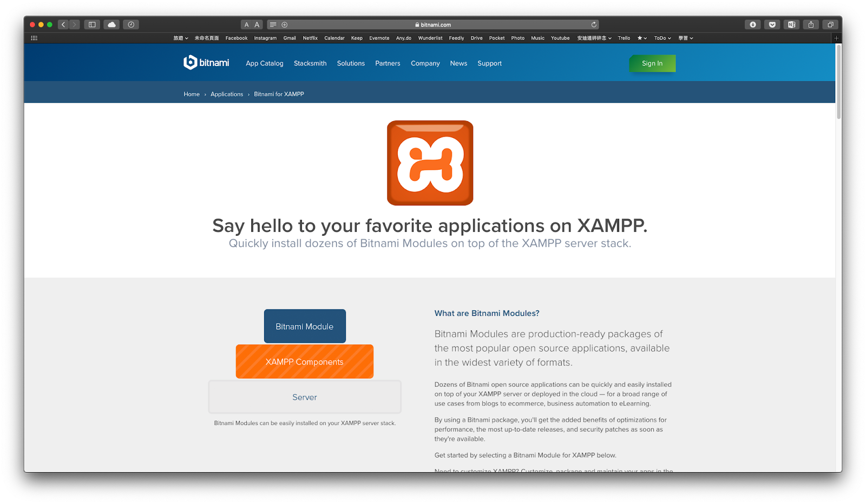Open News in site navigation
Image resolution: width=866 pixels, height=504 pixels.
(x=458, y=63)
